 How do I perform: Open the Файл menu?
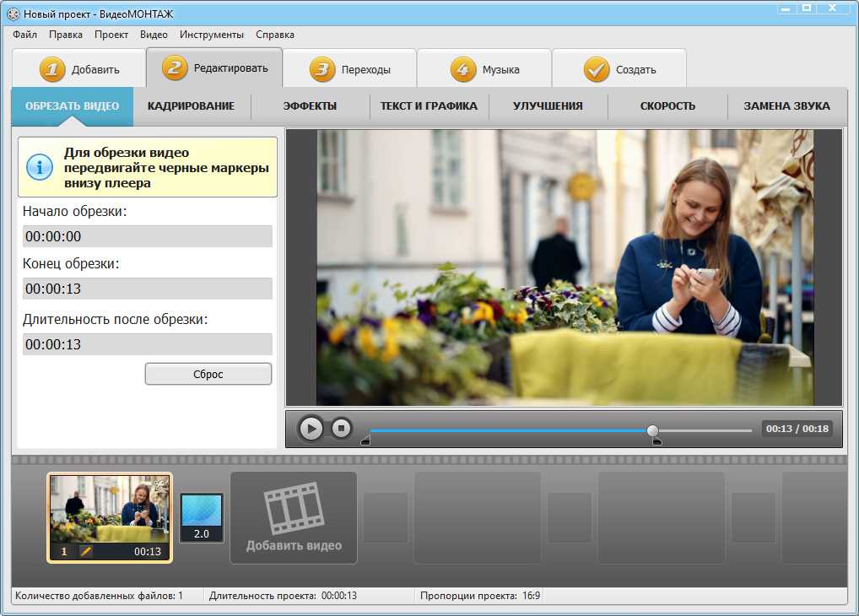tap(25, 35)
